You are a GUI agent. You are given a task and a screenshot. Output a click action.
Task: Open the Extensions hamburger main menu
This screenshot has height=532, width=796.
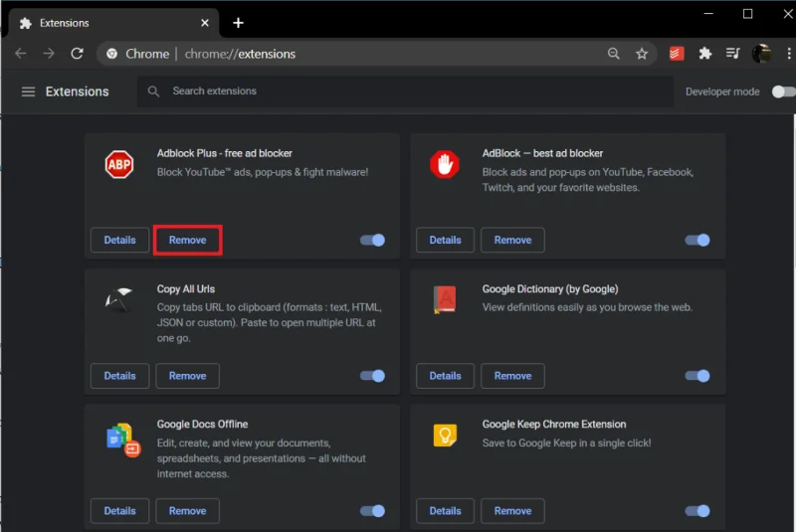28,91
